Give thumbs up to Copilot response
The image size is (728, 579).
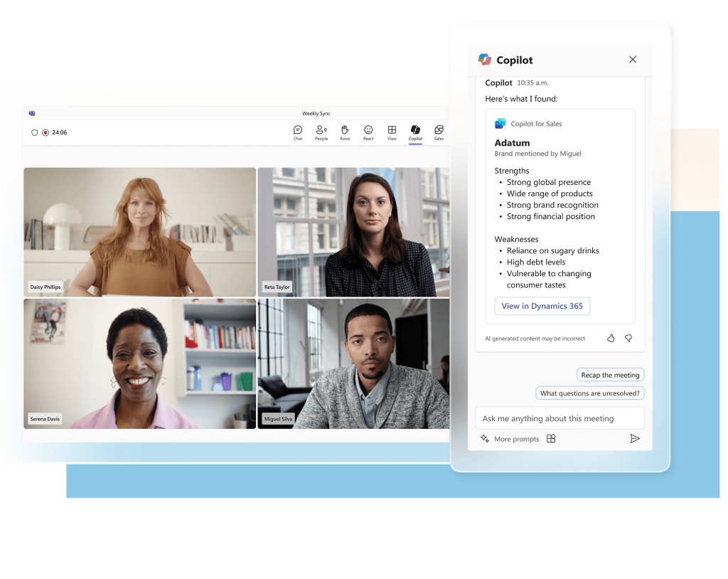pyautogui.click(x=611, y=339)
